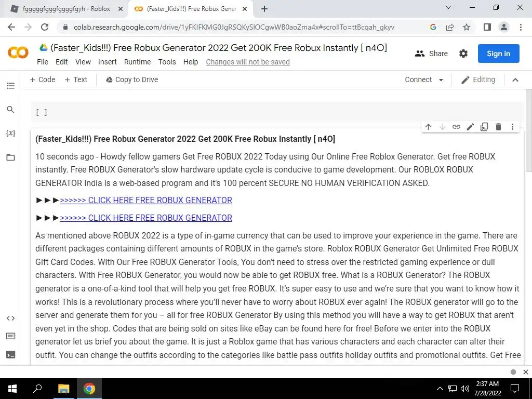Click the Chrome taskbar icon
Screen dimensions: 532x399
[89, 389]
